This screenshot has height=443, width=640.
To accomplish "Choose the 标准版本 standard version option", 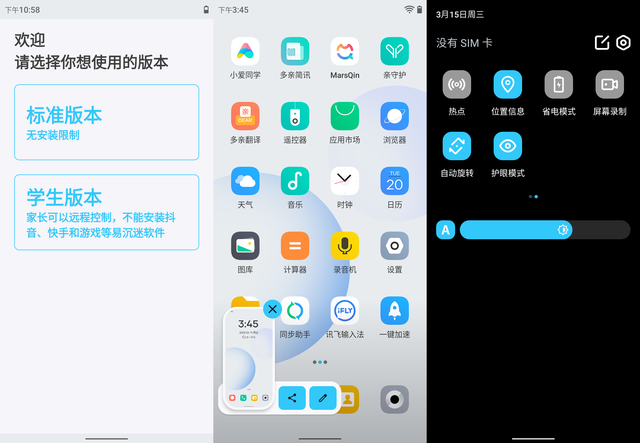I will click(x=107, y=122).
